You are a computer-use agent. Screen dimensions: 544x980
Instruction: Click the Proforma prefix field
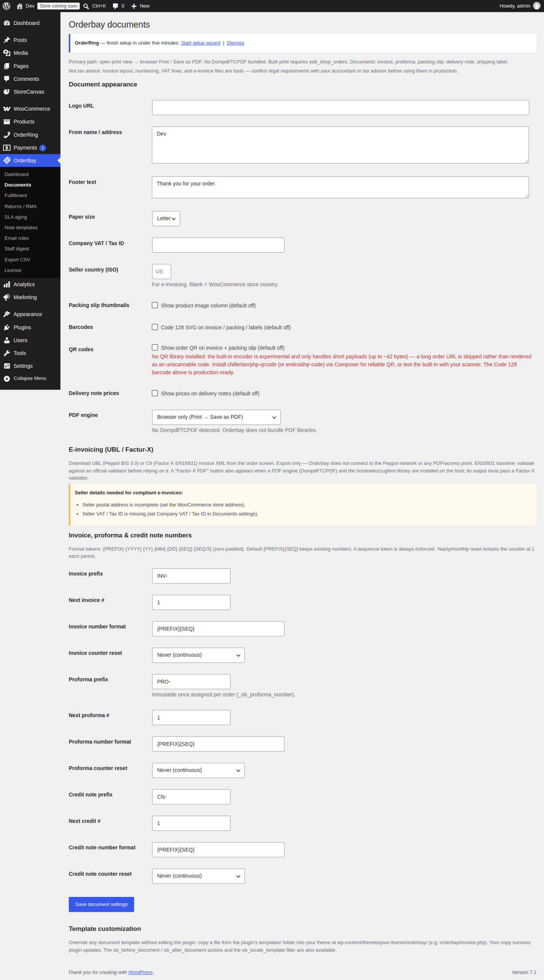pos(191,682)
